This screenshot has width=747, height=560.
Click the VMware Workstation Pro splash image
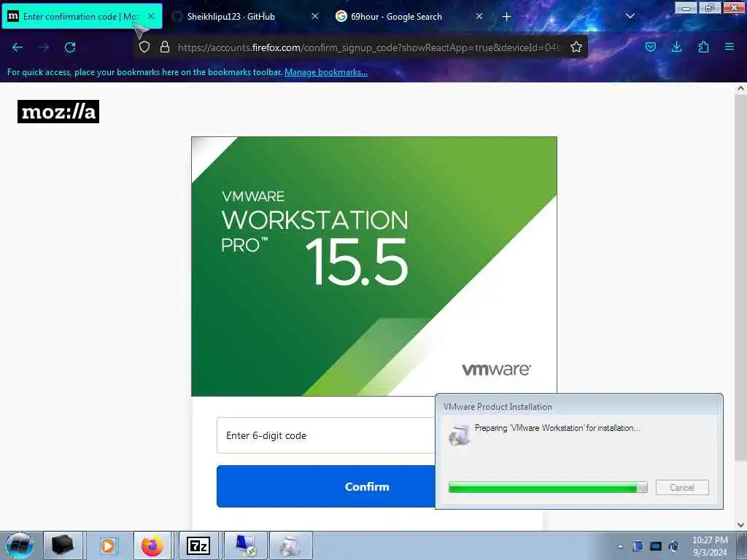374,266
